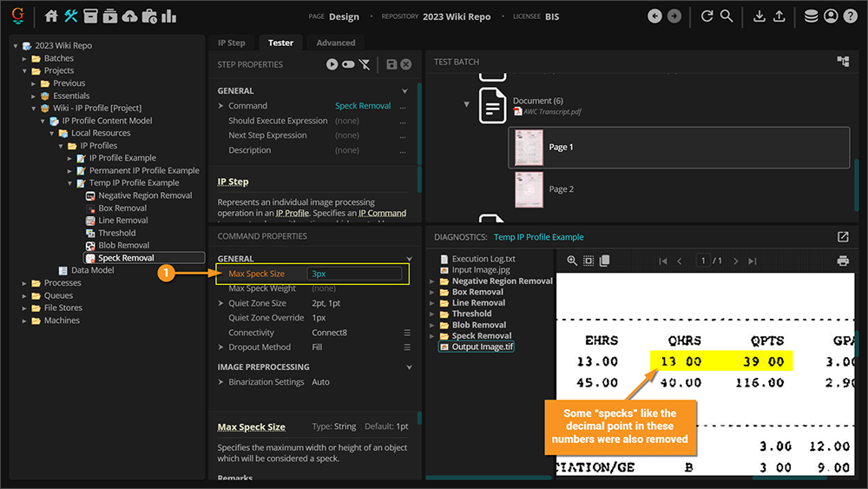Image resolution: width=868 pixels, height=489 pixels.
Task: Click the Speck Removal command link
Action: [x=363, y=106]
